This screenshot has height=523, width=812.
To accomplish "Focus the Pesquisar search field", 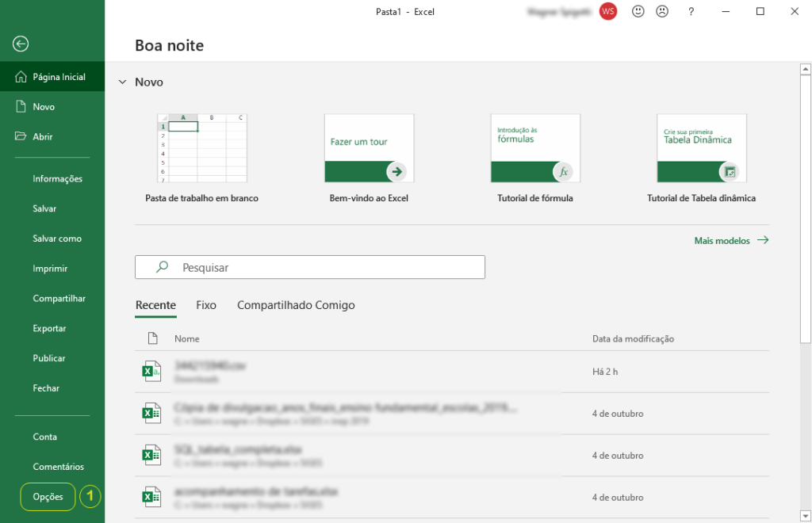I will [x=310, y=267].
